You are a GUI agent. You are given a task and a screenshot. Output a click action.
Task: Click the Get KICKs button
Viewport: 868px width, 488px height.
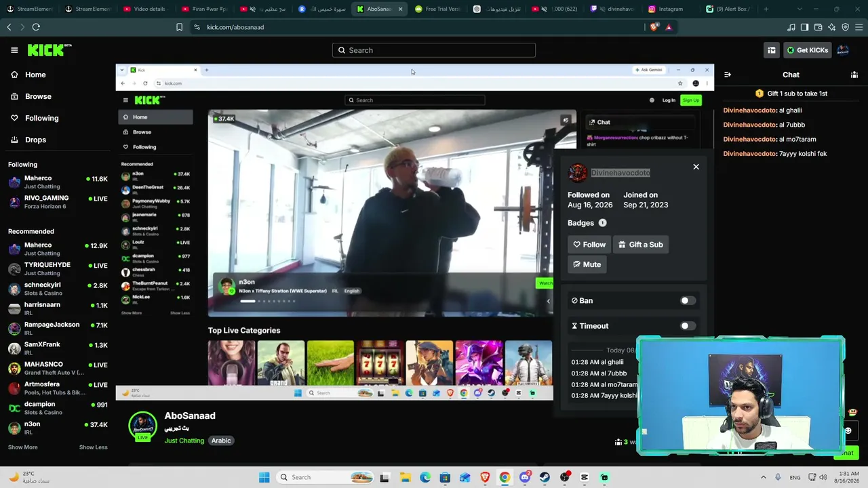pyautogui.click(x=806, y=50)
